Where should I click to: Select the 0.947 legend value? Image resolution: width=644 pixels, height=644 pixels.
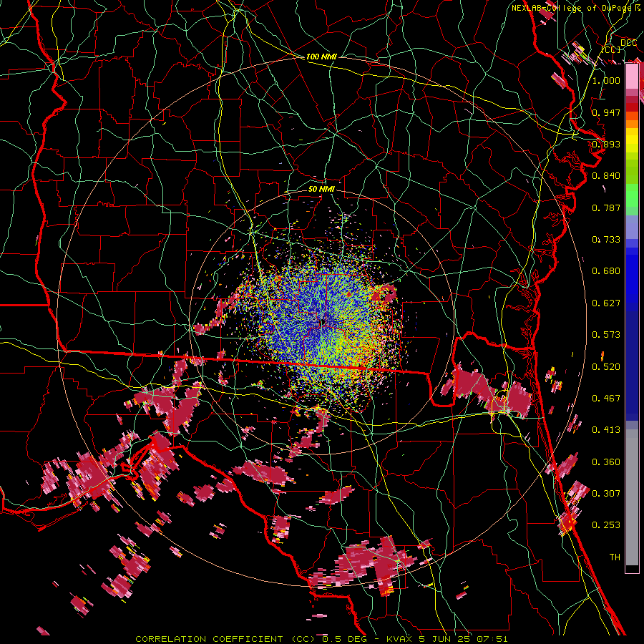(x=606, y=112)
